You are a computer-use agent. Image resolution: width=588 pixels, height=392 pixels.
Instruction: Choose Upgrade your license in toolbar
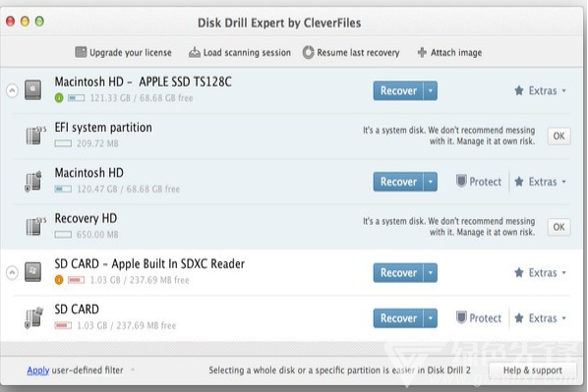pyautogui.click(x=123, y=52)
